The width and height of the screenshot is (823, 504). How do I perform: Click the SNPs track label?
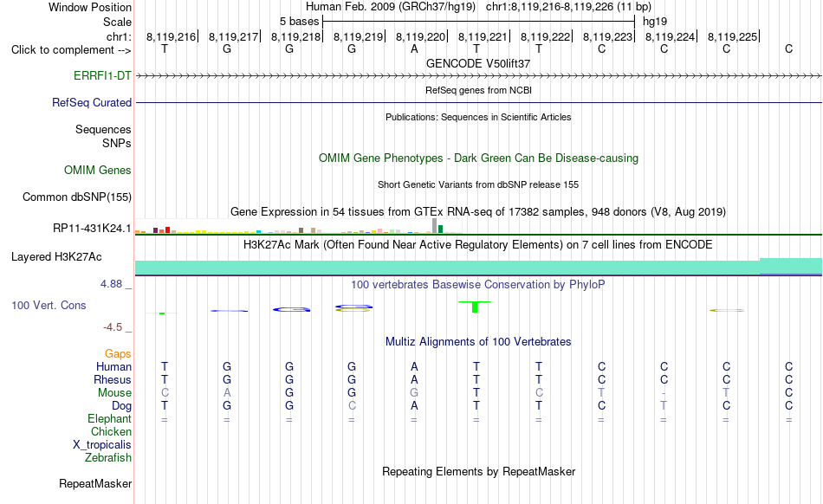coord(117,143)
